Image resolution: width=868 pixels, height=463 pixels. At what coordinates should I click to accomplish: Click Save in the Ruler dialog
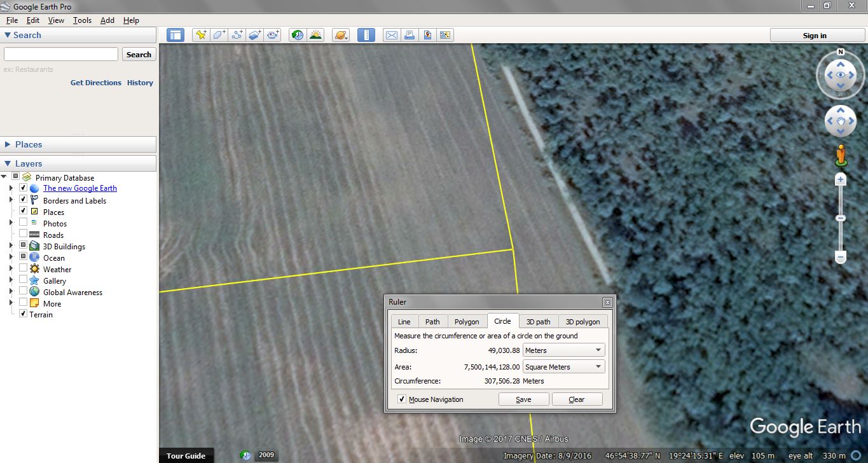point(523,399)
